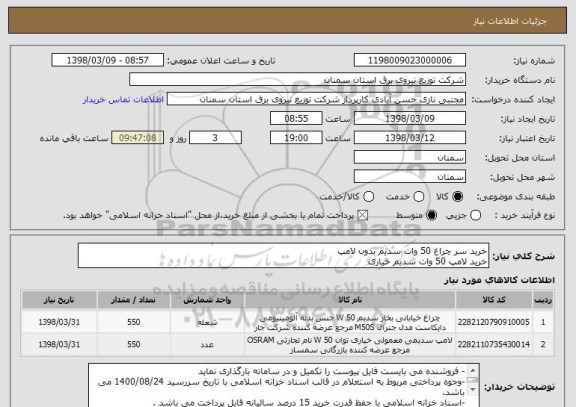The height and width of the screenshot is (407, 576).
Task: Open the buyer contact info link (اطلاعات تماس خریدار)
Action: point(123,100)
